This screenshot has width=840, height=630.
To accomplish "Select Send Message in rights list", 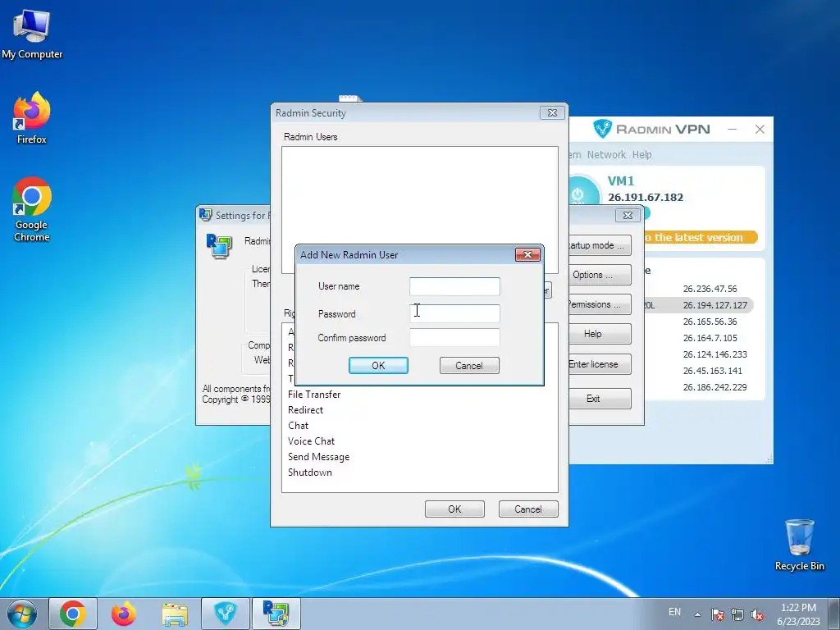I will tap(318, 456).
